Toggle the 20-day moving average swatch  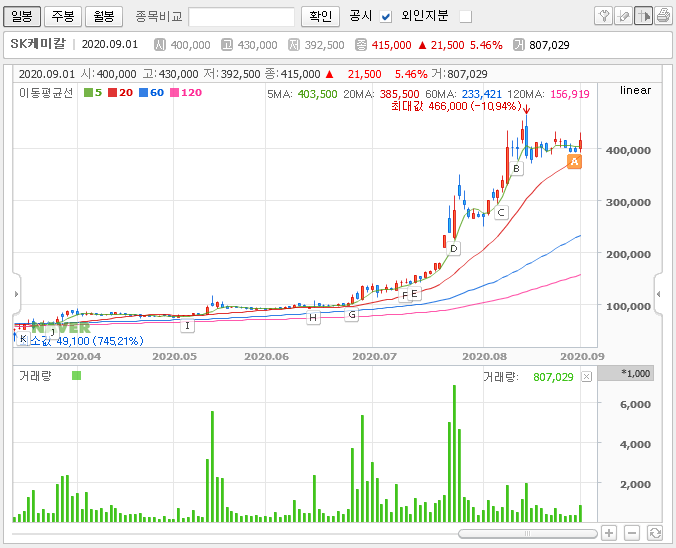coord(113,93)
